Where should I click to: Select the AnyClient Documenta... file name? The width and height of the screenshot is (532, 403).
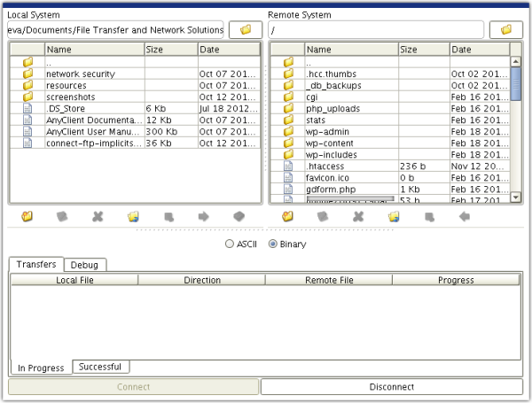pyautogui.click(x=94, y=120)
